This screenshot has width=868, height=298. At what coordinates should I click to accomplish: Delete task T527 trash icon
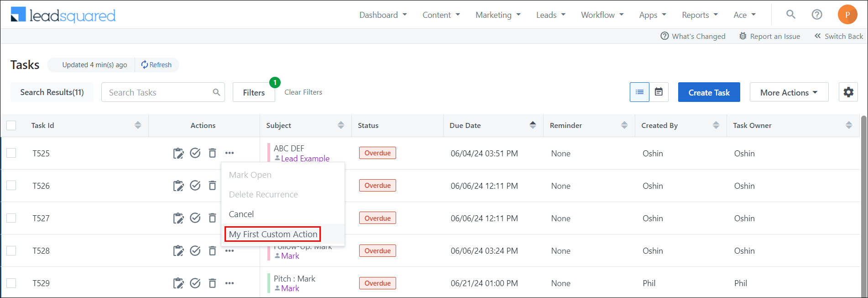coord(212,218)
